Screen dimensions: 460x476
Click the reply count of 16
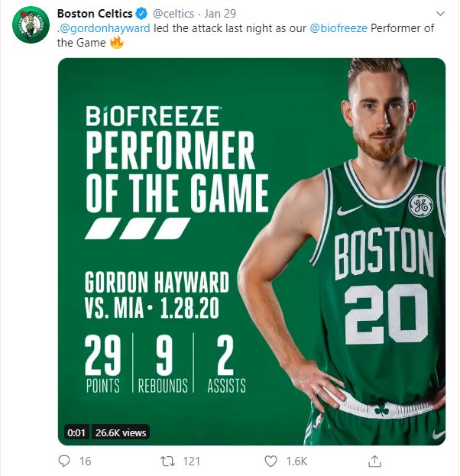click(86, 461)
